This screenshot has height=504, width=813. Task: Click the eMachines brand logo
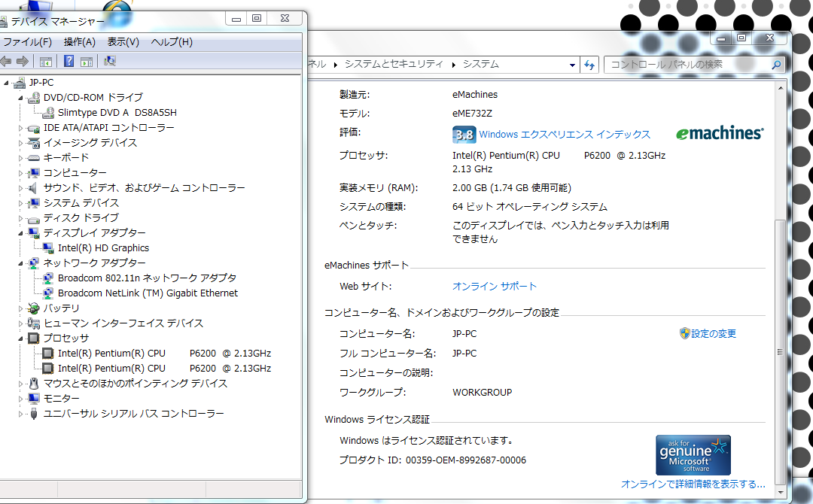[720, 133]
